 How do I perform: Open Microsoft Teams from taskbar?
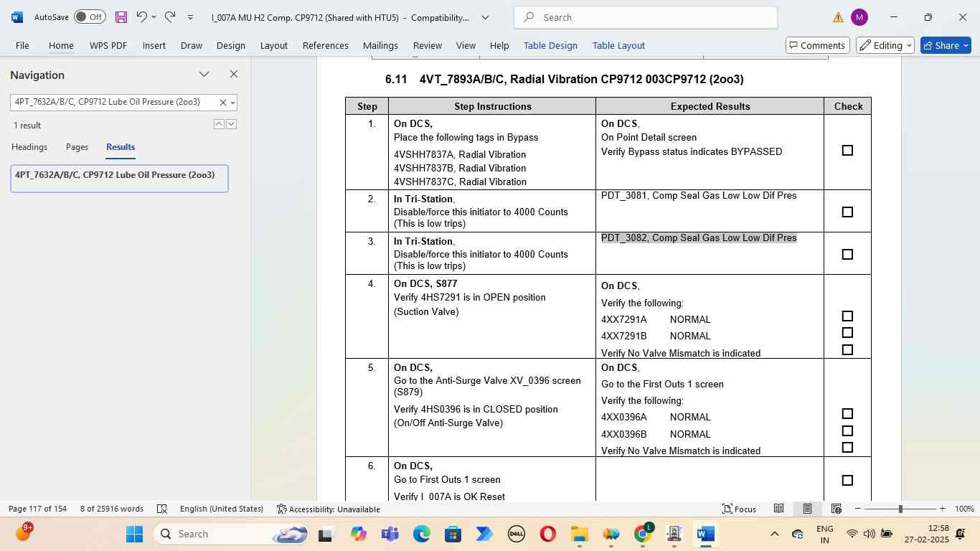pos(390,534)
